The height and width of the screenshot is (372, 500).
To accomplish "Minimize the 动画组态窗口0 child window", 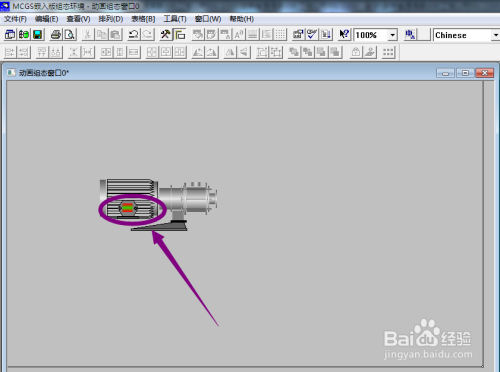I will (x=445, y=73).
